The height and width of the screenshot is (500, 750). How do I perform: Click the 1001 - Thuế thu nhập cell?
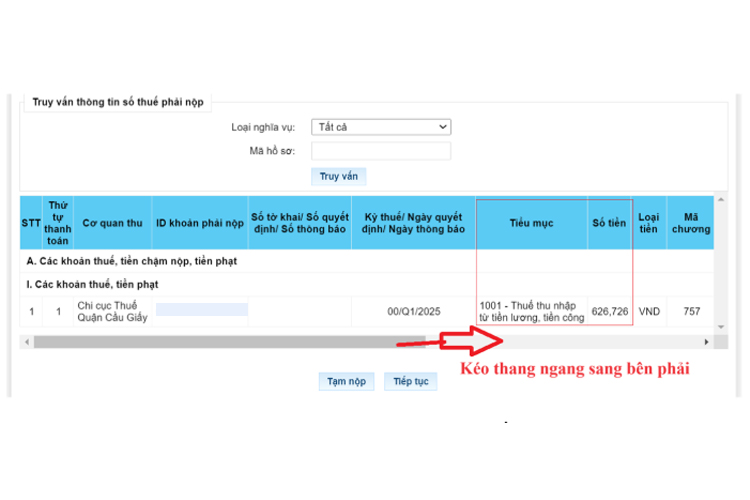click(531, 312)
